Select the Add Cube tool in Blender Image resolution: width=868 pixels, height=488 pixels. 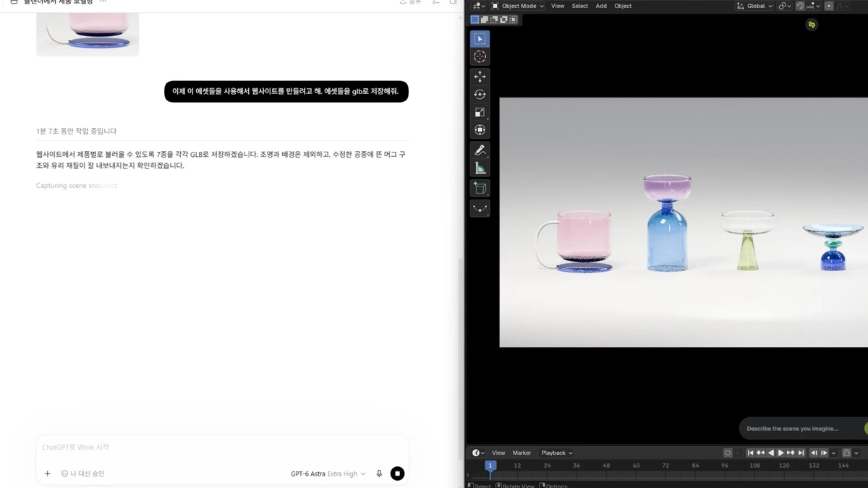tap(480, 188)
